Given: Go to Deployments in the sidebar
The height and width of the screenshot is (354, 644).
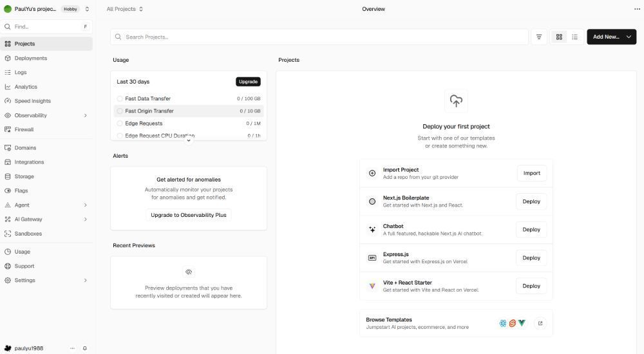Looking at the screenshot, I should click(x=46, y=59).
